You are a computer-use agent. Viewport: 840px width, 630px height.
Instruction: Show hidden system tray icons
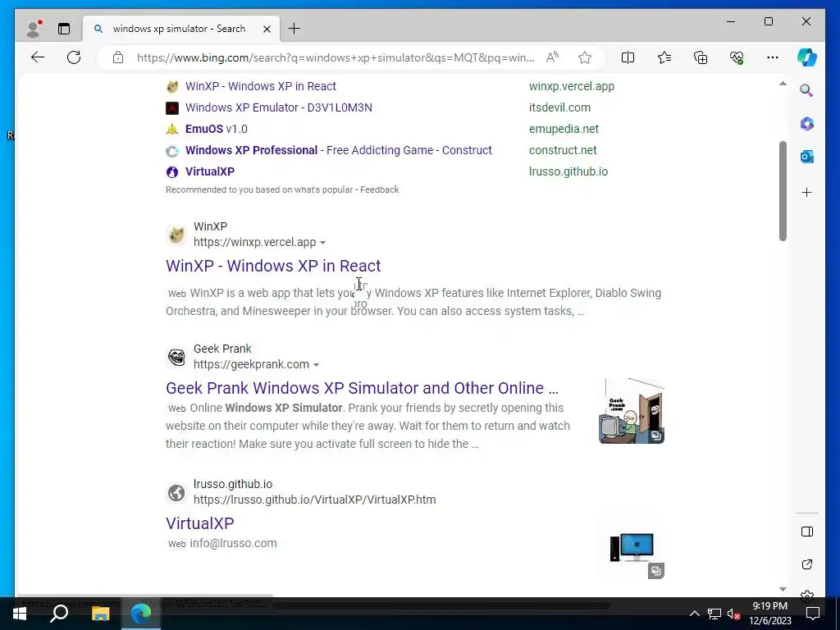[694, 614]
